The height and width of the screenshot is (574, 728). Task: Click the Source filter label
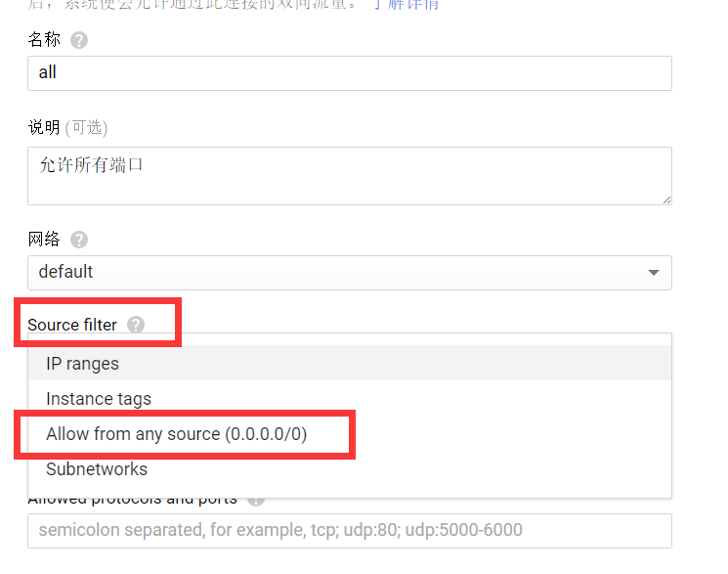click(x=72, y=325)
